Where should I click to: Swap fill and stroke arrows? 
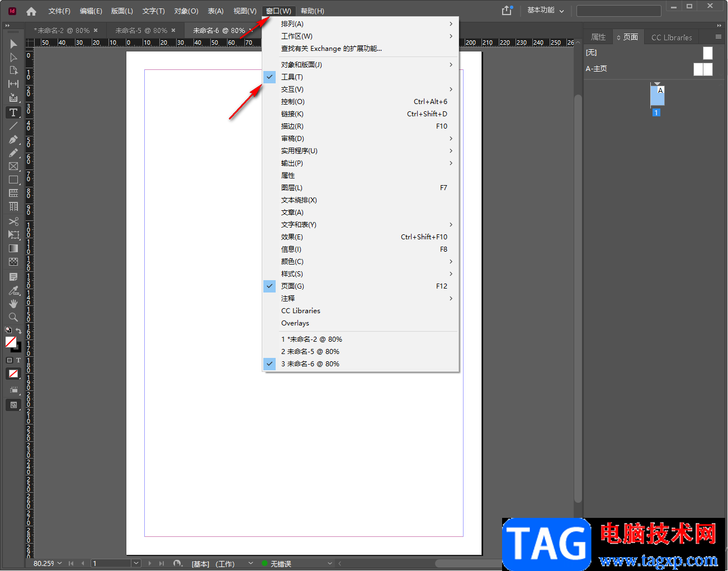18,331
